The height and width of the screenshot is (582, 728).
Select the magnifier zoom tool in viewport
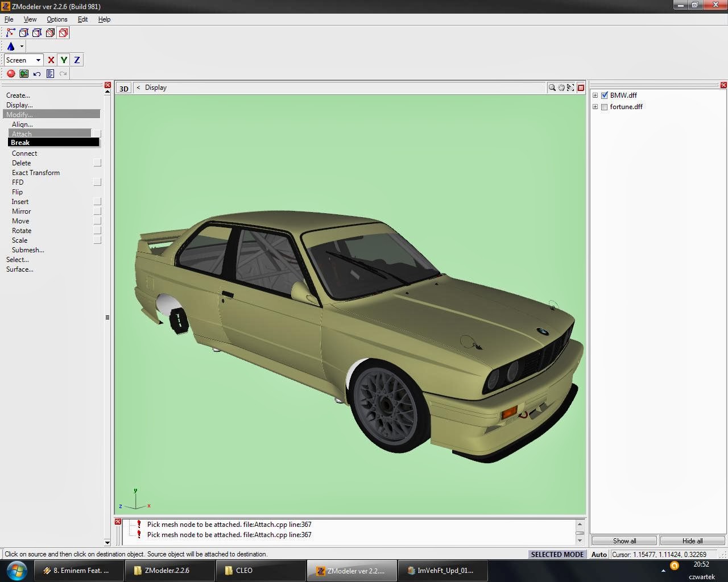[x=552, y=88]
